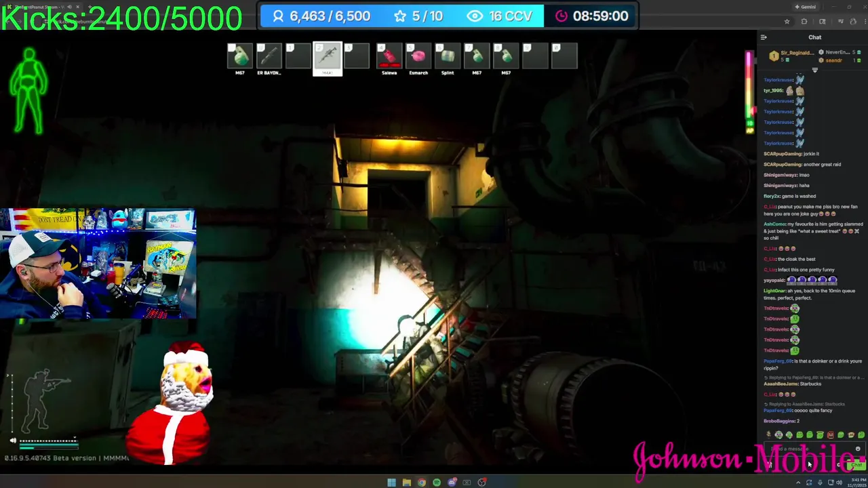
Task: Click the follower count 6,463 / 6,500 widget
Action: click(x=321, y=16)
